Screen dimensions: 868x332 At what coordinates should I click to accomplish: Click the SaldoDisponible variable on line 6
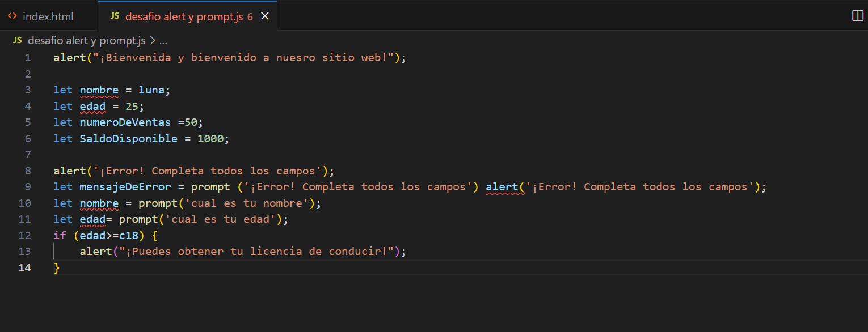(128, 138)
